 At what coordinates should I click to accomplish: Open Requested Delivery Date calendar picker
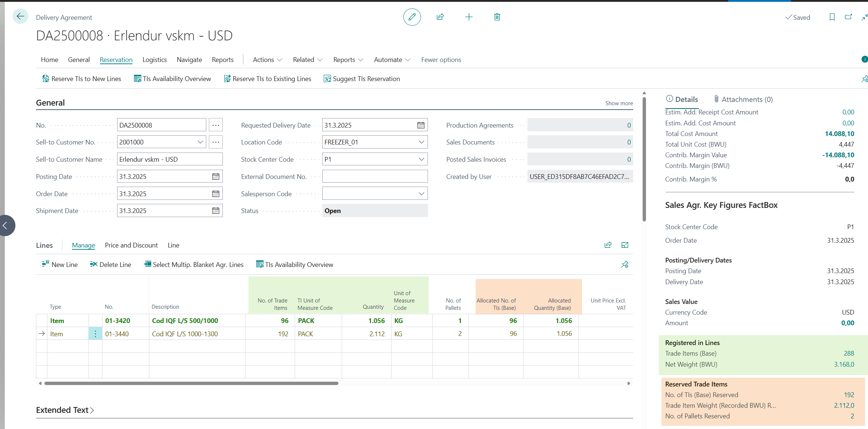[x=421, y=125]
